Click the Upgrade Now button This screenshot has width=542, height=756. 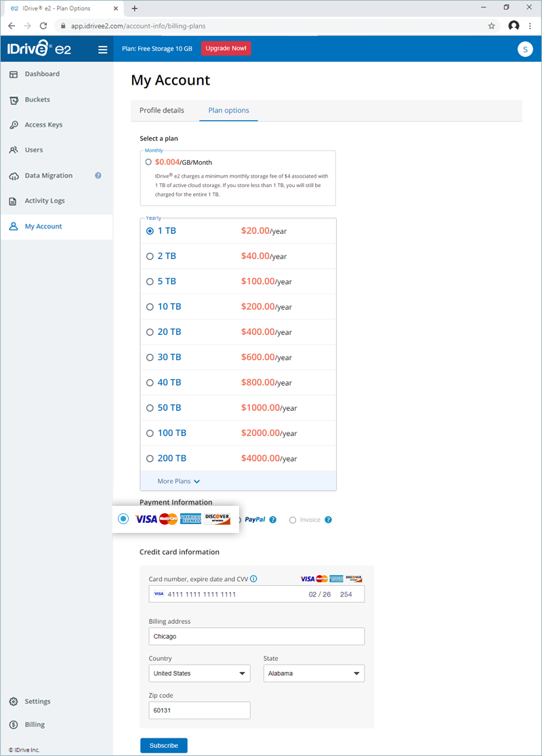[226, 48]
